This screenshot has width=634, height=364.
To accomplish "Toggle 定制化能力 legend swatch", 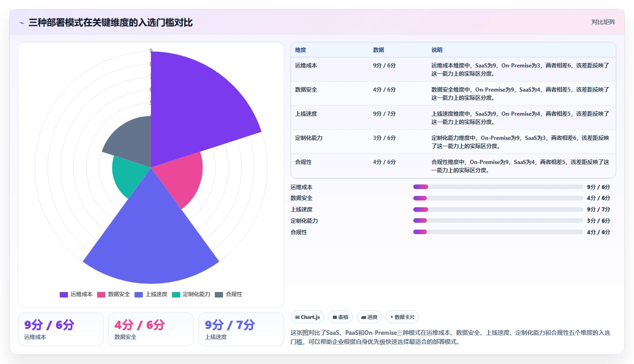I will click(176, 294).
